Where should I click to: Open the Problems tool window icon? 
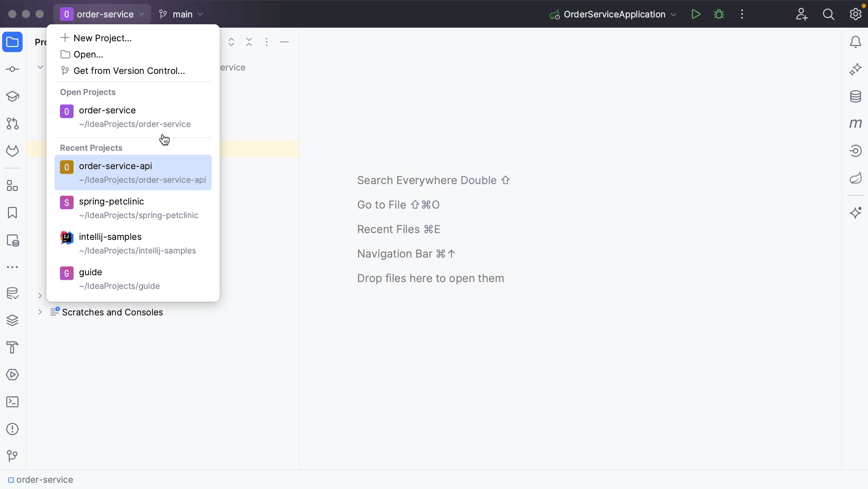tap(12, 429)
